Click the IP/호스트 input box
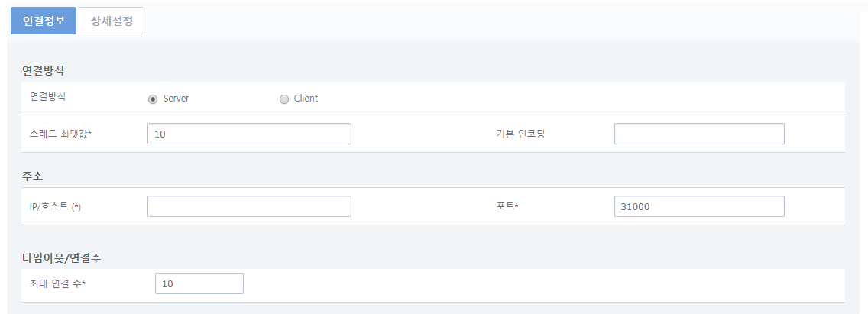 pos(249,206)
